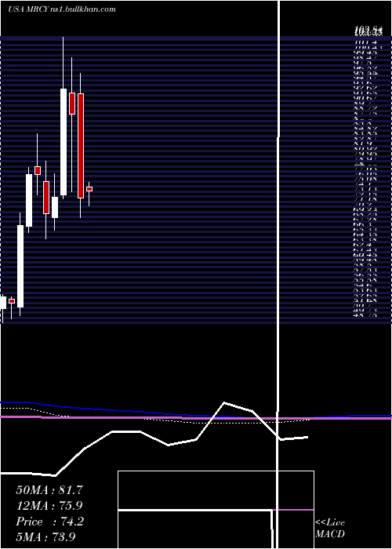This screenshot has height=549, width=392.
Task: Click the tallest white candlestick body
Action: coord(64,142)
